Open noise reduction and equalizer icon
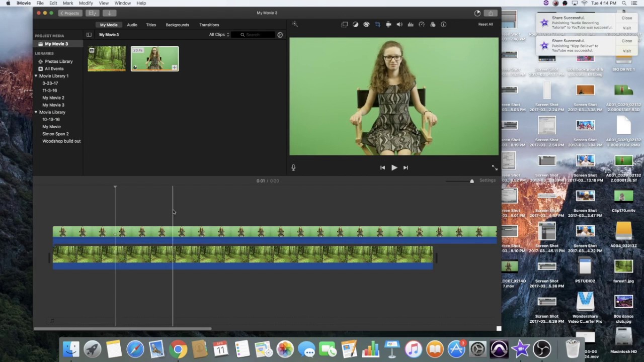This screenshot has width=644, height=362. coord(411,24)
